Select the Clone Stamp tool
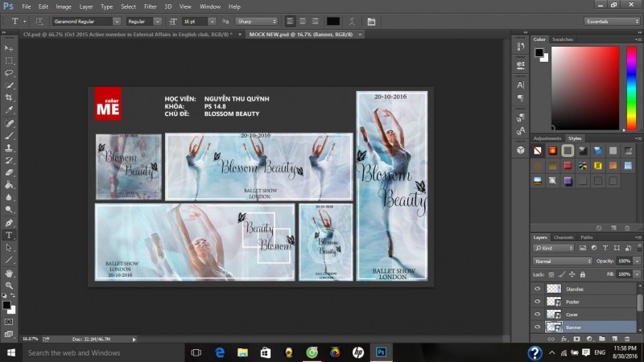Image resolution: width=644 pixels, height=362 pixels. point(9,148)
